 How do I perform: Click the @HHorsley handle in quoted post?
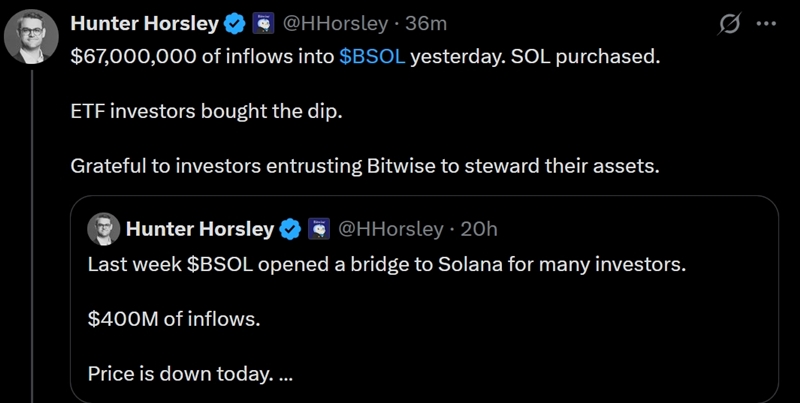click(x=391, y=229)
